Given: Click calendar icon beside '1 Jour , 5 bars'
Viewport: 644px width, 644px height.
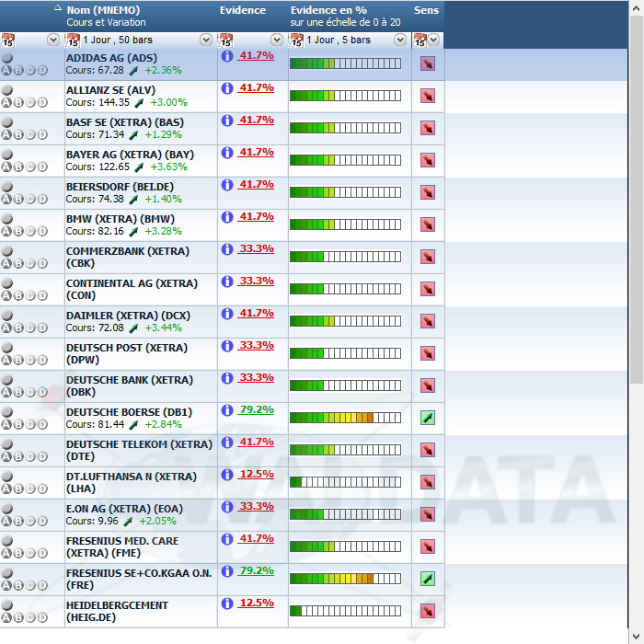Looking at the screenshot, I should point(296,40).
